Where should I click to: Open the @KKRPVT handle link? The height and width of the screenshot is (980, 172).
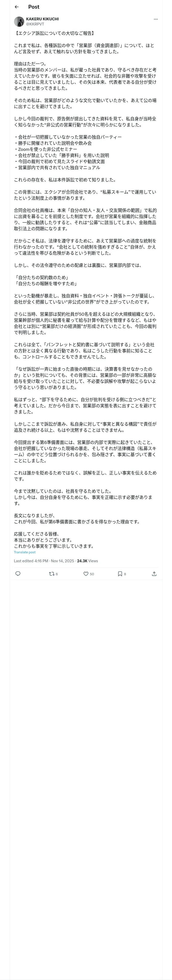pos(35,24)
